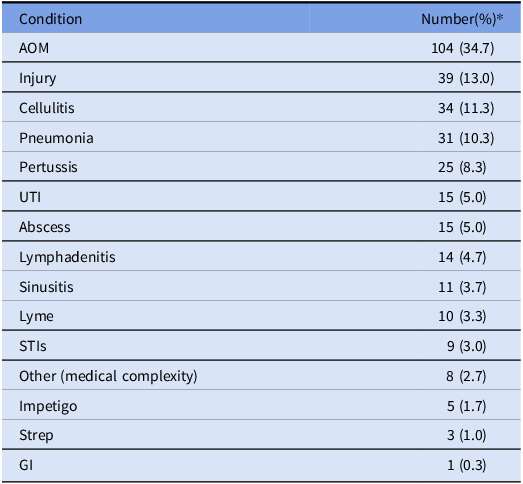
Task: Click the Abscess row label
Action: tap(45, 227)
